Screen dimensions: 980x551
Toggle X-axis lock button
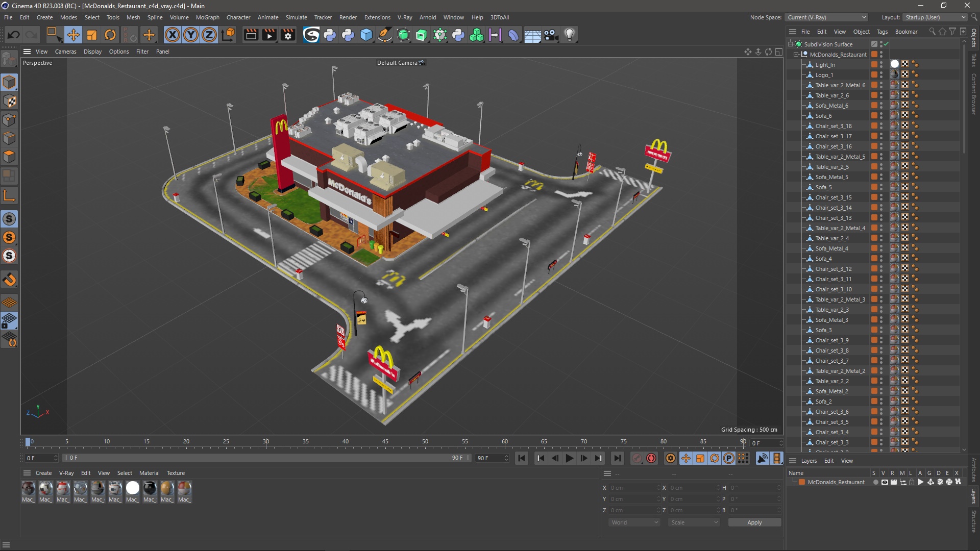(x=173, y=35)
